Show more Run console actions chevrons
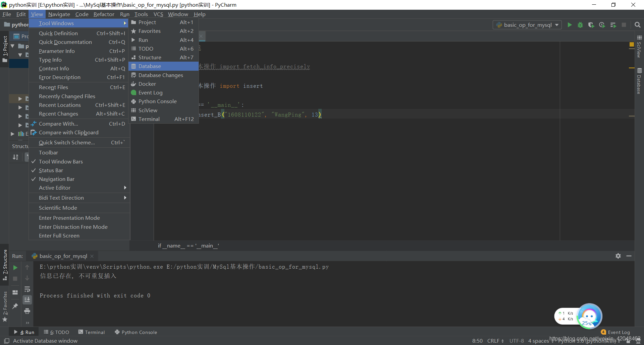Screen dimensions: 644x345 point(28,323)
